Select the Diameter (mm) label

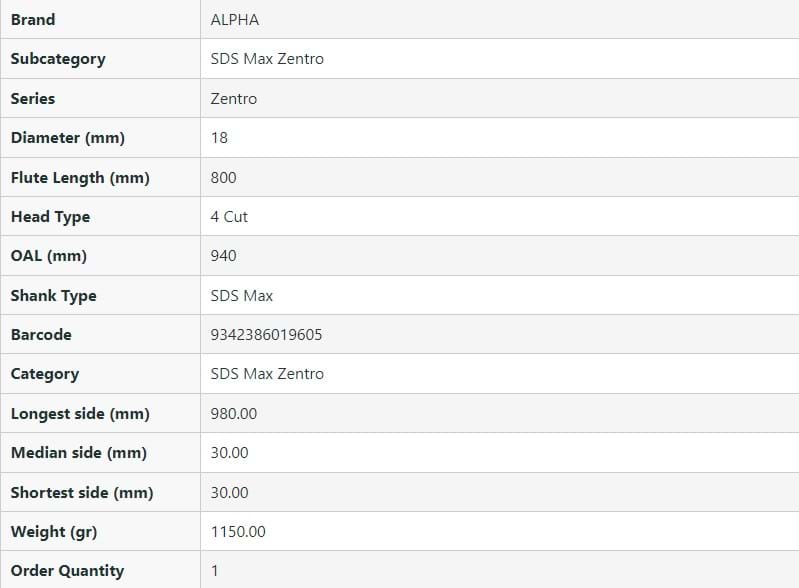[68, 138]
